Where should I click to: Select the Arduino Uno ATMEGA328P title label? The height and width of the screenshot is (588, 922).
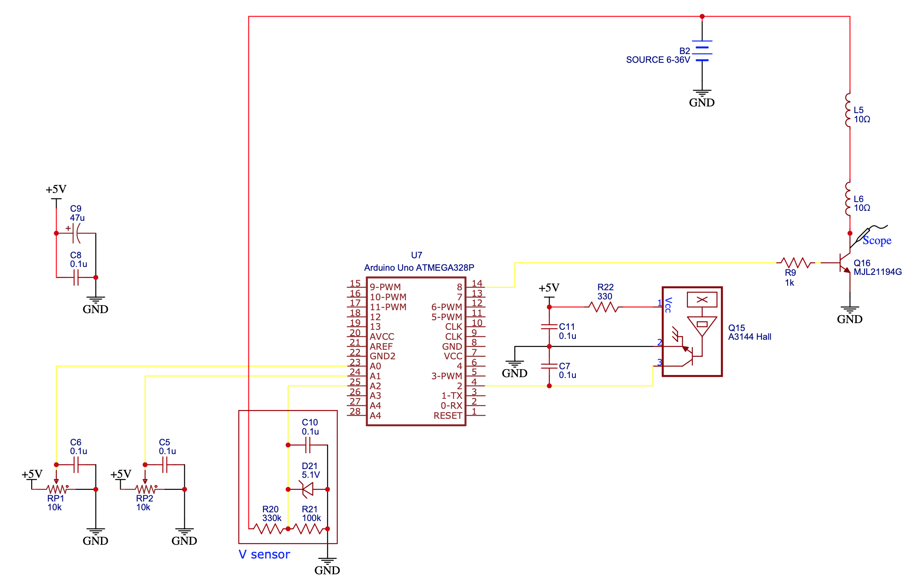(x=419, y=268)
